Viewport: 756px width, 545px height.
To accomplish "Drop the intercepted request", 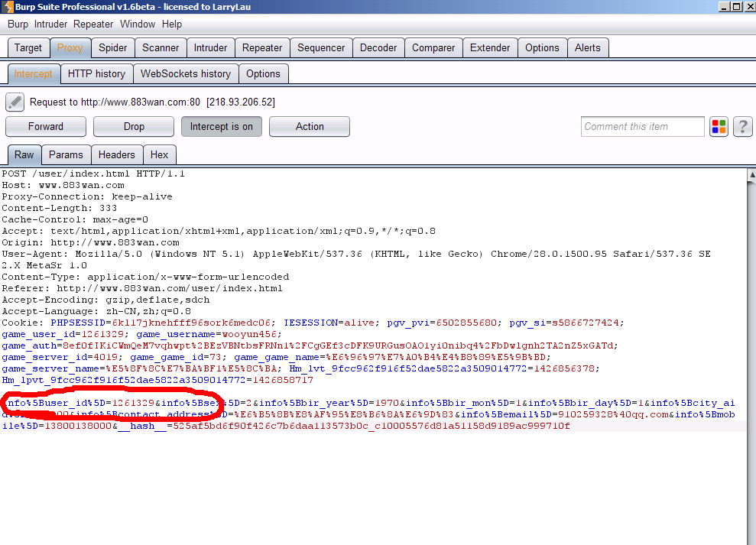I will [x=134, y=126].
